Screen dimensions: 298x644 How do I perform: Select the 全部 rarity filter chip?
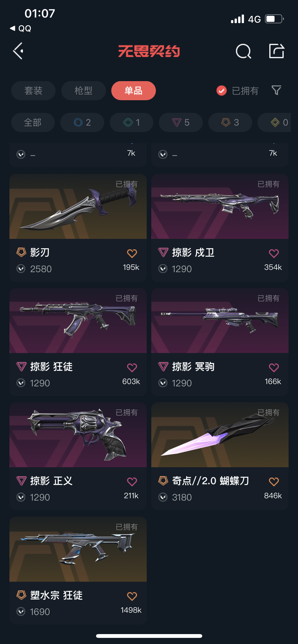click(x=33, y=122)
